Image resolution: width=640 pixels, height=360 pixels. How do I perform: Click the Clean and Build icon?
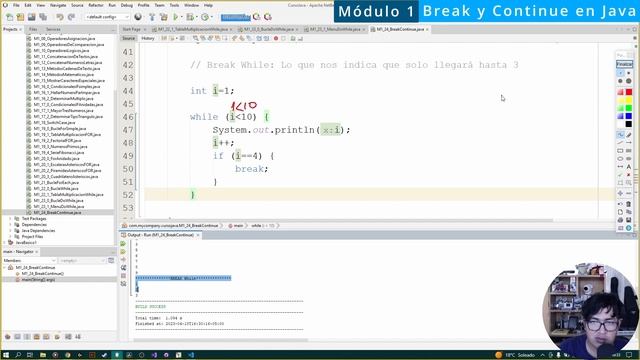pyautogui.click(x=164, y=17)
